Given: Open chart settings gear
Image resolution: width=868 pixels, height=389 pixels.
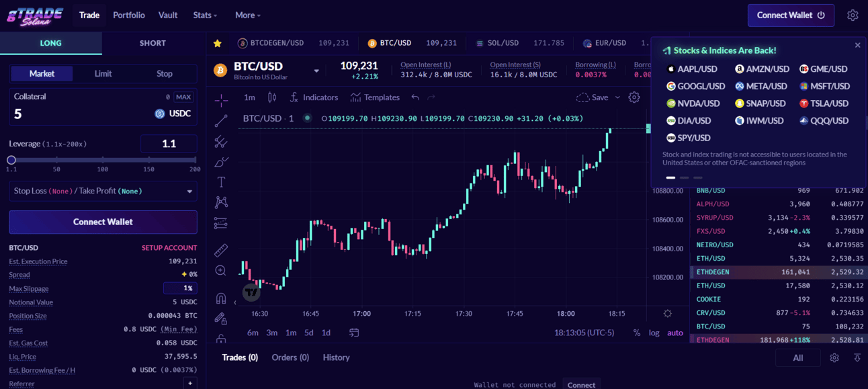Looking at the screenshot, I should pyautogui.click(x=634, y=97).
